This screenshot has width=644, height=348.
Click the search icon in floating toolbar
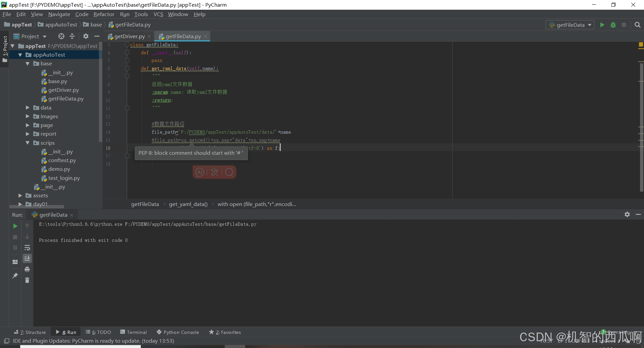[x=229, y=172]
